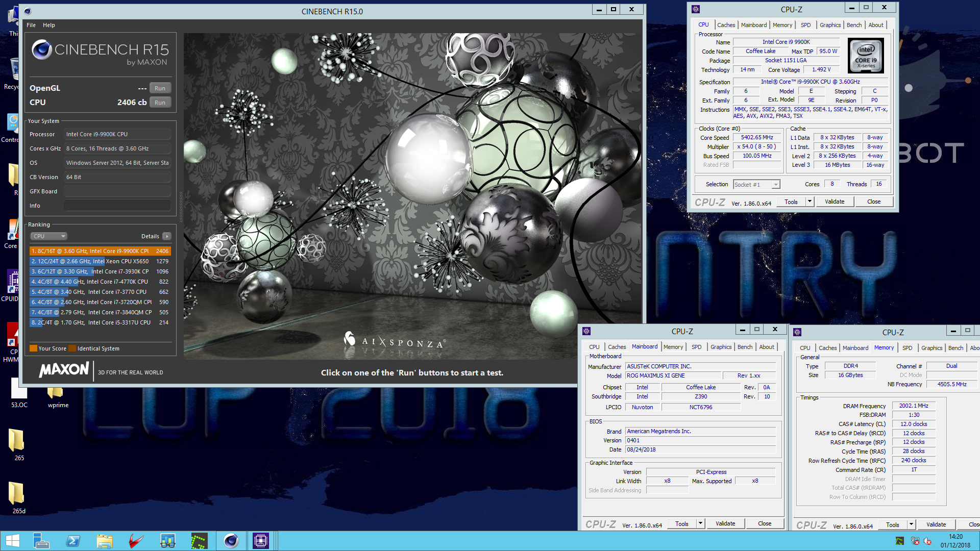Select the Xeon X5650 ranking row
980x551 pixels.
click(100, 261)
